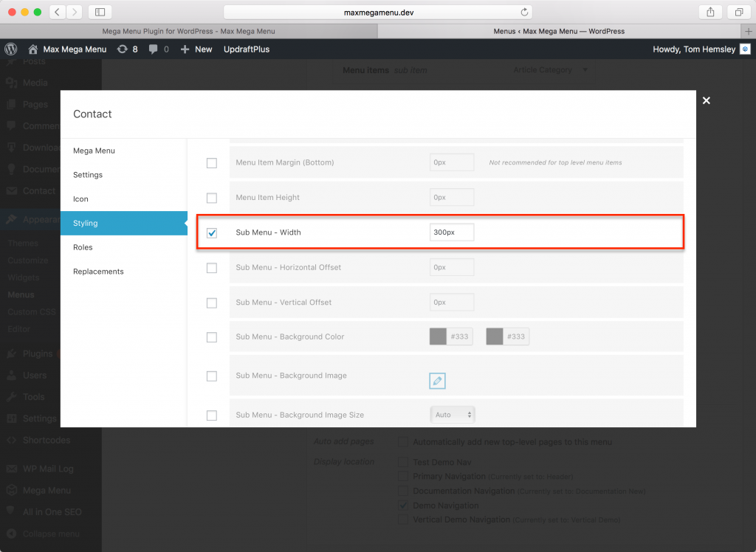
Task: Open the Auto dropdown for Background Image Size
Action: click(x=453, y=415)
